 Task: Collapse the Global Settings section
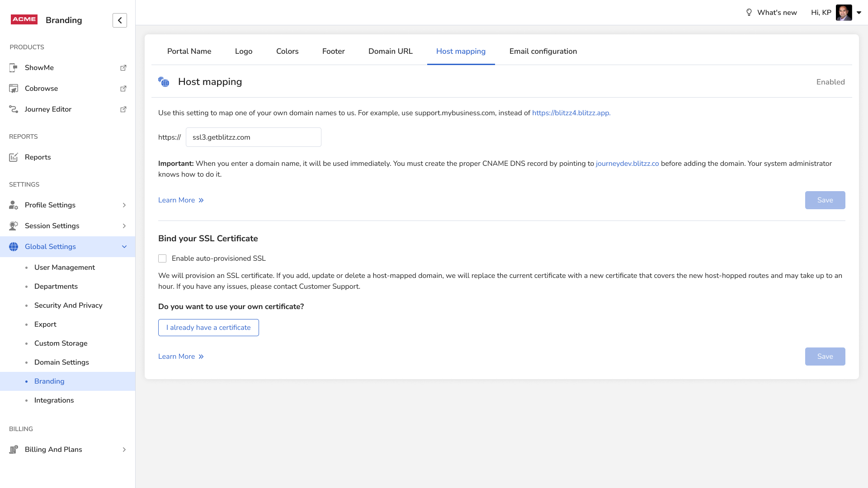pyautogui.click(x=124, y=247)
